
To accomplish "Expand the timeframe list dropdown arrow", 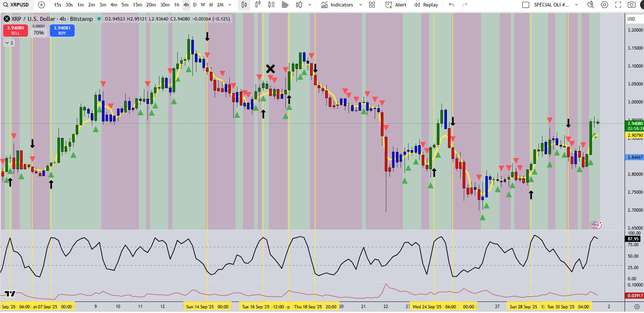I will pyautogui.click(x=230, y=5).
